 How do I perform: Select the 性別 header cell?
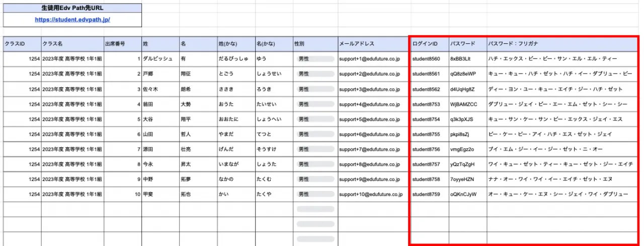click(x=315, y=44)
